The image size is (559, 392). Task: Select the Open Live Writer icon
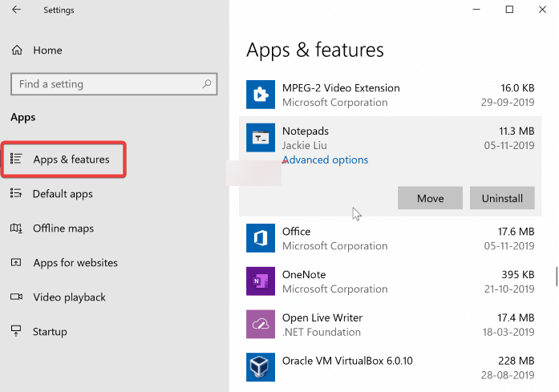coord(261,325)
